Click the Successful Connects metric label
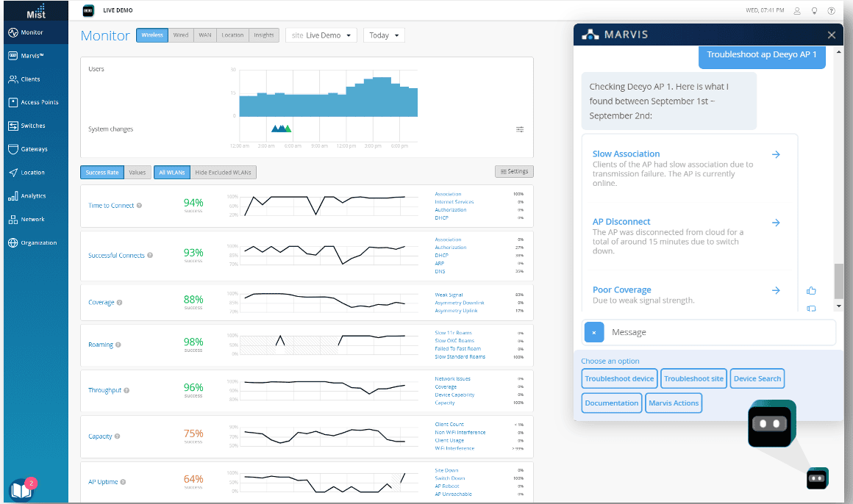853x504 pixels. point(116,256)
